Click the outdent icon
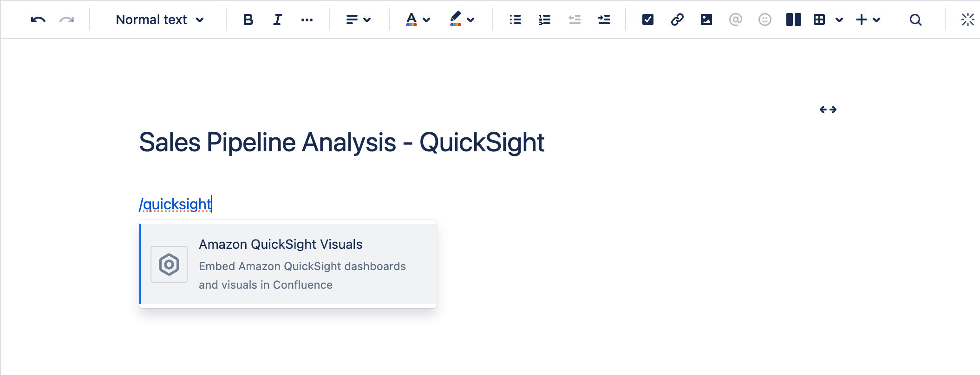980x375 pixels. (x=575, y=19)
